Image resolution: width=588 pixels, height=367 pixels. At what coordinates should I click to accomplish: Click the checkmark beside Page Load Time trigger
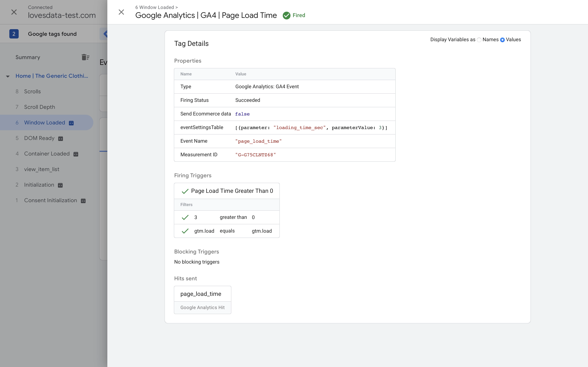pyautogui.click(x=185, y=191)
